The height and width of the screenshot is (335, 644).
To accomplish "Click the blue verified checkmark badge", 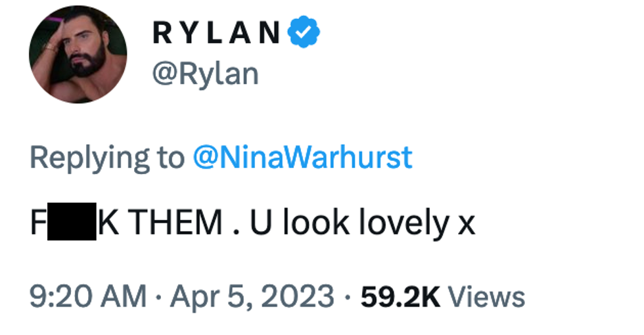I will pos(304,33).
